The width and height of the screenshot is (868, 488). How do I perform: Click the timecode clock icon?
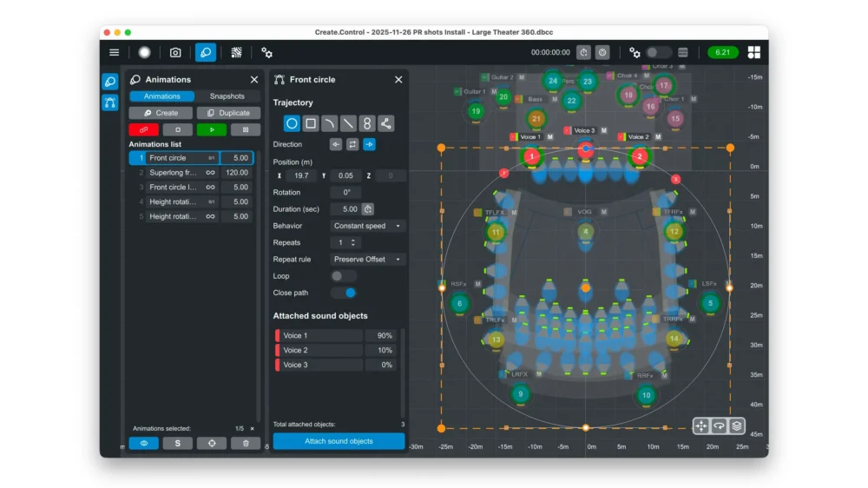pyautogui.click(x=583, y=53)
